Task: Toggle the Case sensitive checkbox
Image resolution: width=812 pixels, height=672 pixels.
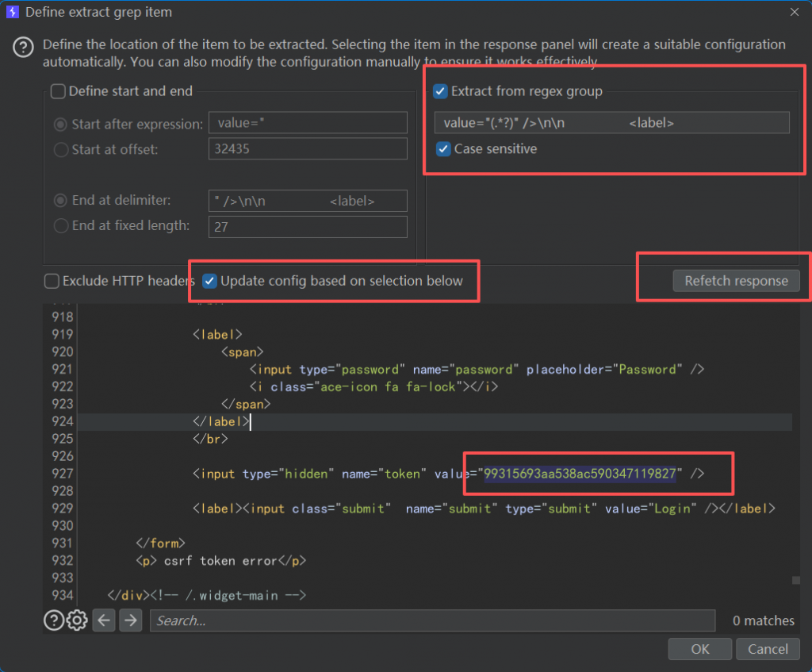Action: click(443, 148)
